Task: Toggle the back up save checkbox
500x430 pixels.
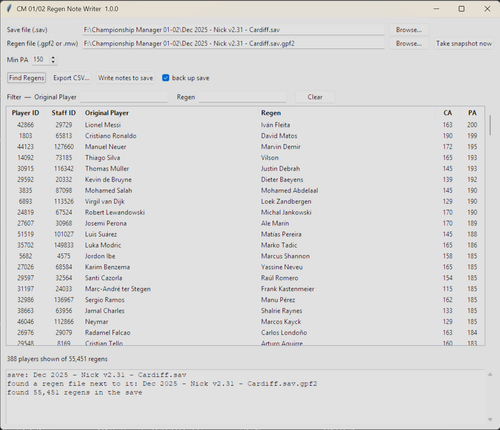Action: point(165,78)
